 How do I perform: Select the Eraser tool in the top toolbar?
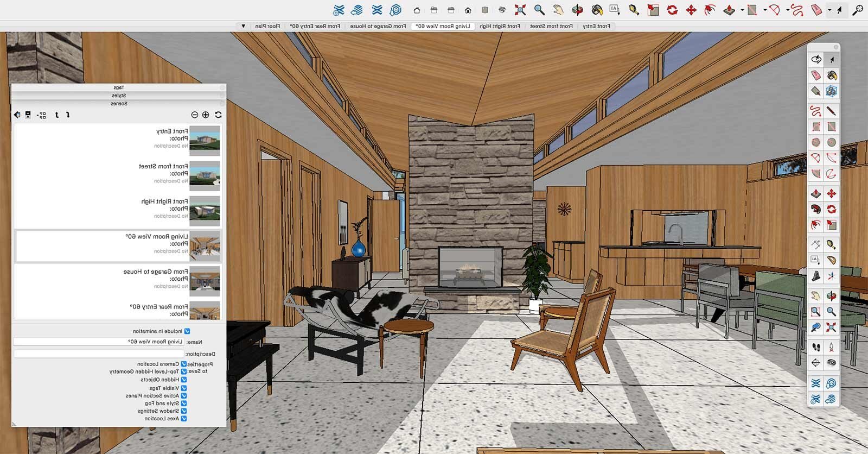pyautogui.click(x=816, y=10)
